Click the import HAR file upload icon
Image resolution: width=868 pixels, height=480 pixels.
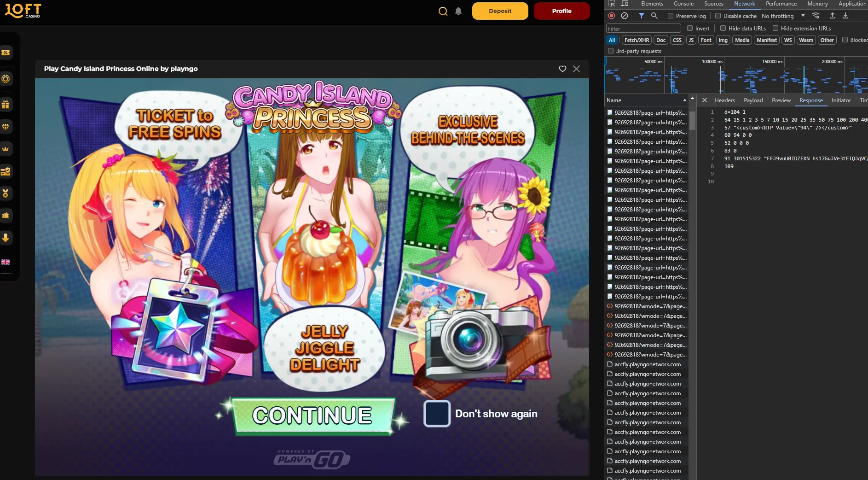coord(832,16)
